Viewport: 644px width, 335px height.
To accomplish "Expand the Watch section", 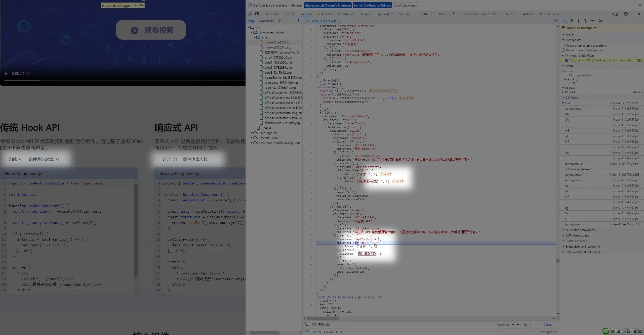I will pyautogui.click(x=570, y=34).
